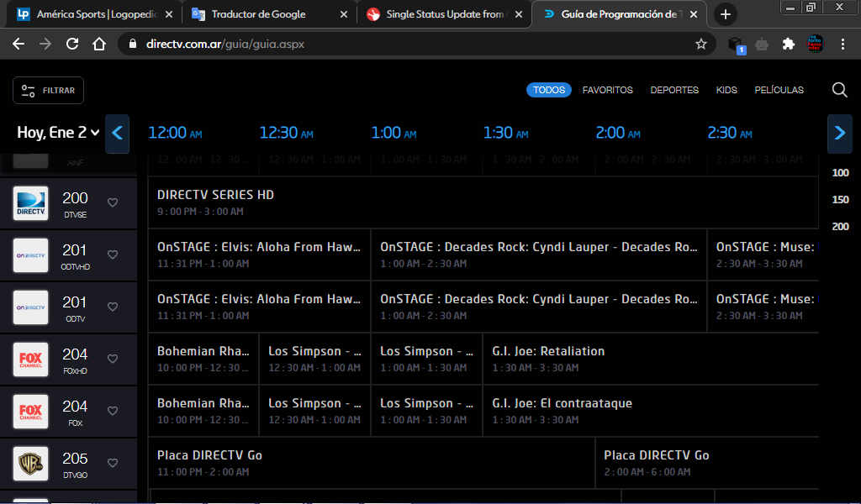Viewport: 861px width, 504px height.
Task: Reload the current page
Action: tap(72, 44)
